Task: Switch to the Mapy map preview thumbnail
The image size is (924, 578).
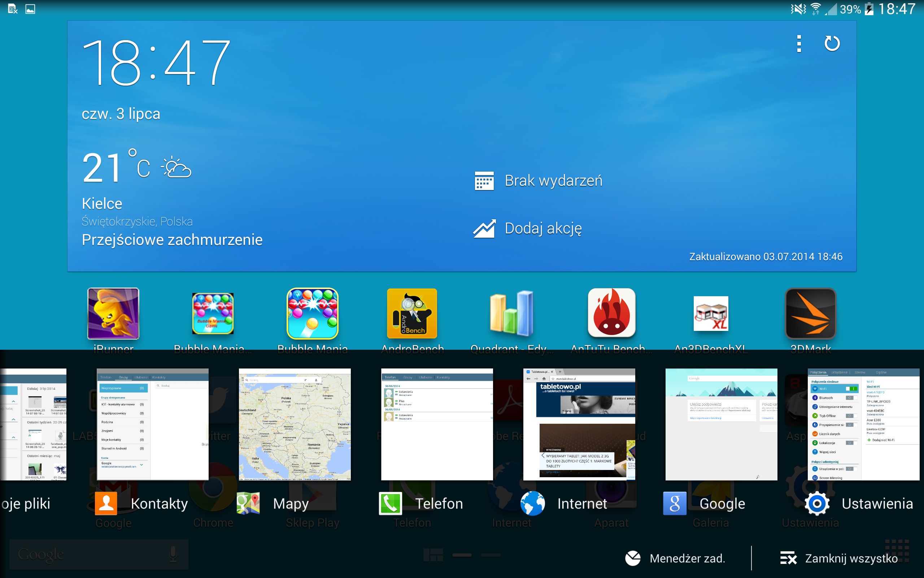Action: pos(295,424)
